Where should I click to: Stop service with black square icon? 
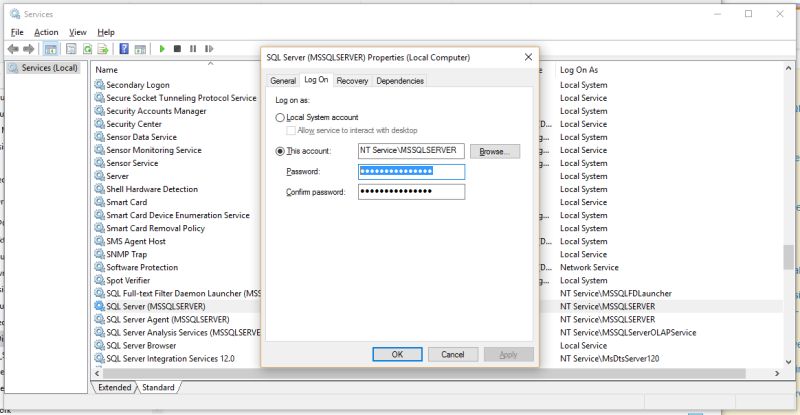(177, 49)
